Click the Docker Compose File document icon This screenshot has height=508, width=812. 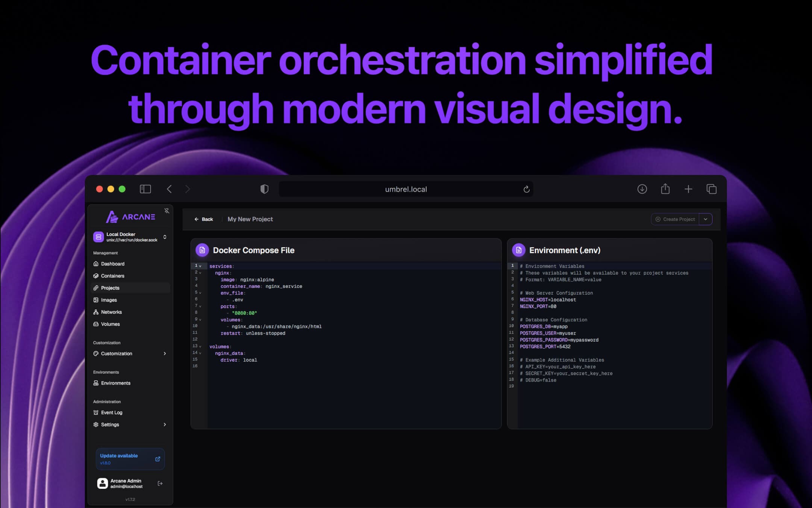pyautogui.click(x=202, y=249)
